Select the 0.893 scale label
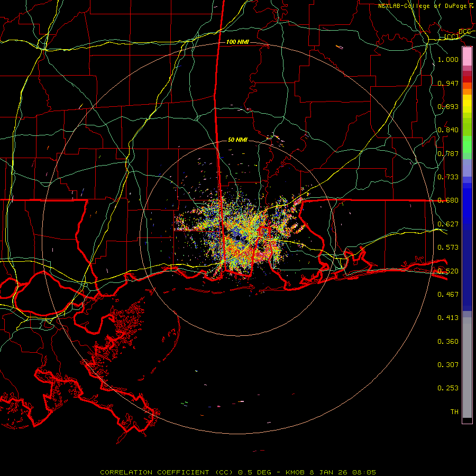This screenshot has height=476, width=476. 448,106
